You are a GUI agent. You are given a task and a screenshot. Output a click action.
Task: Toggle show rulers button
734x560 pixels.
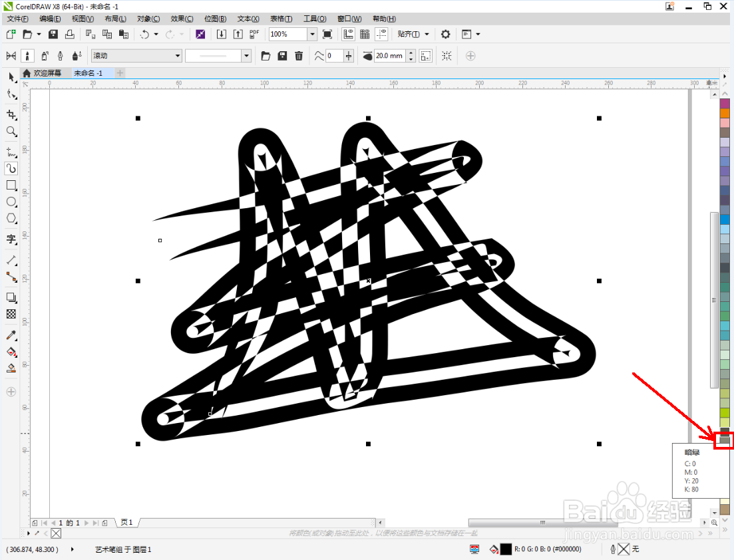click(348, 34)
